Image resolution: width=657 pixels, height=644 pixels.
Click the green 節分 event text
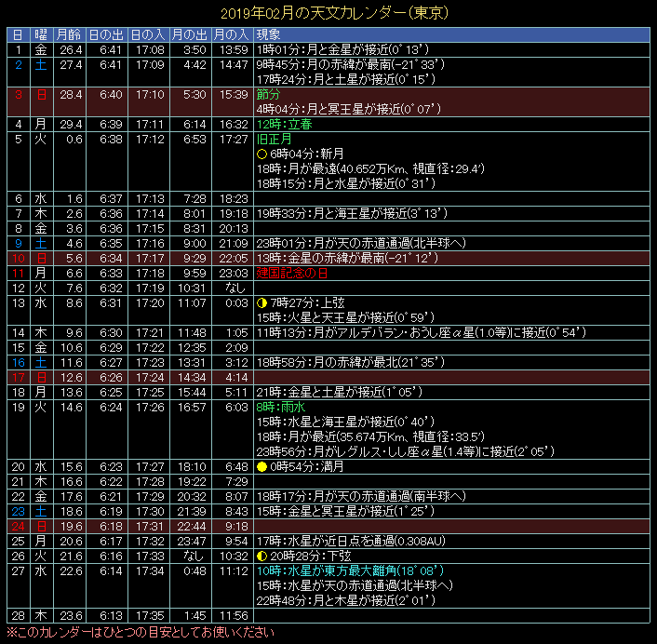(268, 94)
